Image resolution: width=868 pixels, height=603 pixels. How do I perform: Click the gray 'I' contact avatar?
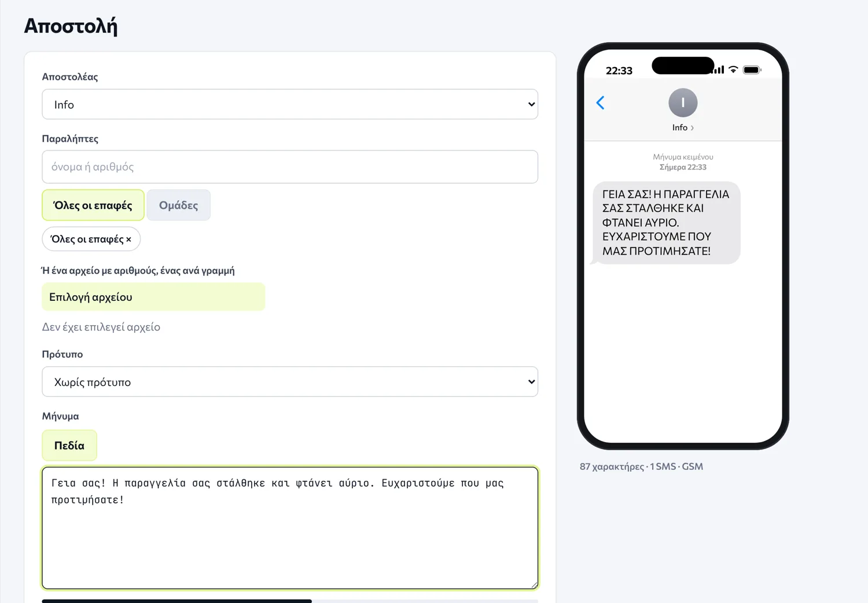pos(683,103)
